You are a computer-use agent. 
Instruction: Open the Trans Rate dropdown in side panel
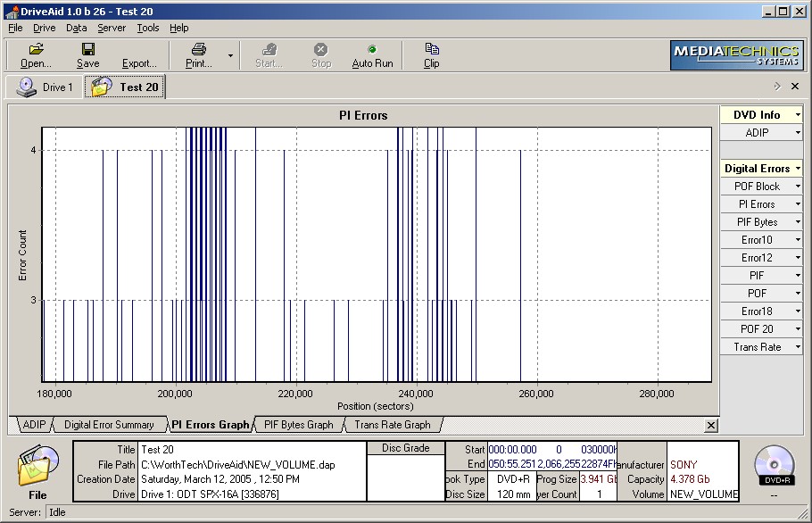(x=798, y=347)
